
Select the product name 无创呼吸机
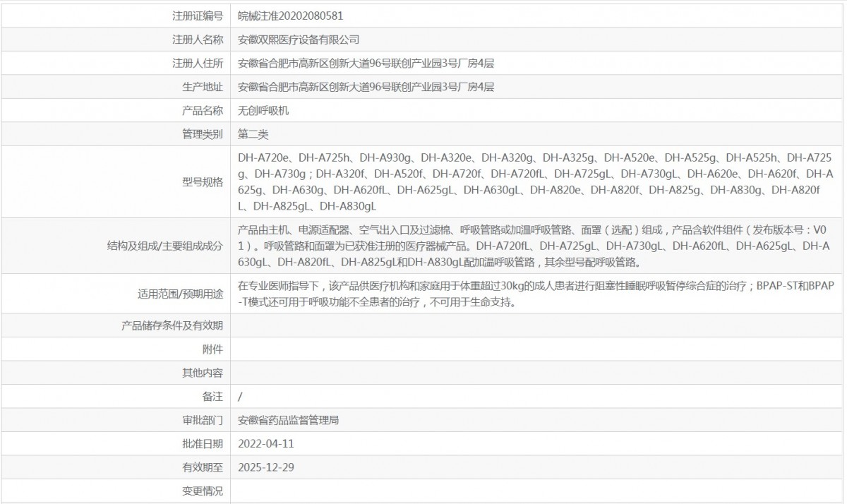263,110
